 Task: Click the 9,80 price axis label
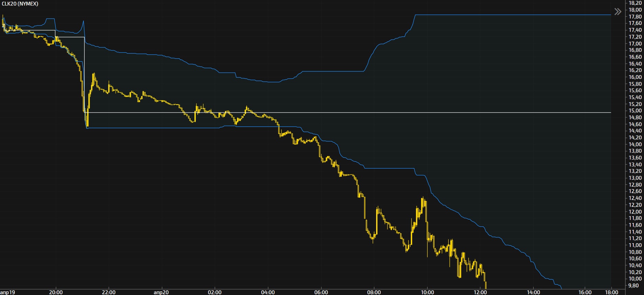(x=633, y=285)
